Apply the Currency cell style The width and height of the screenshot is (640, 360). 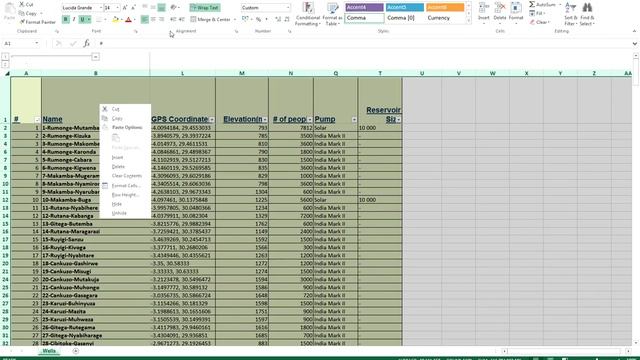click(445, 18)
